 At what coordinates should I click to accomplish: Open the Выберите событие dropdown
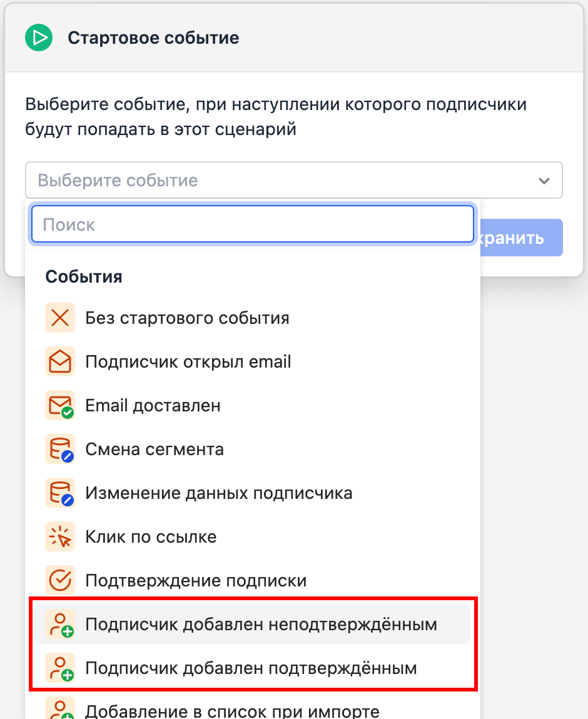pos(293,180)
